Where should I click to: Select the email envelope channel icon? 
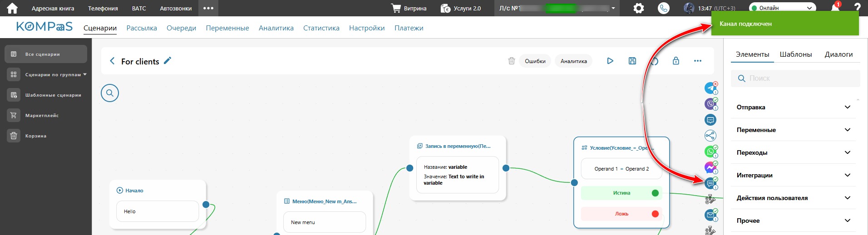point(710,215)
